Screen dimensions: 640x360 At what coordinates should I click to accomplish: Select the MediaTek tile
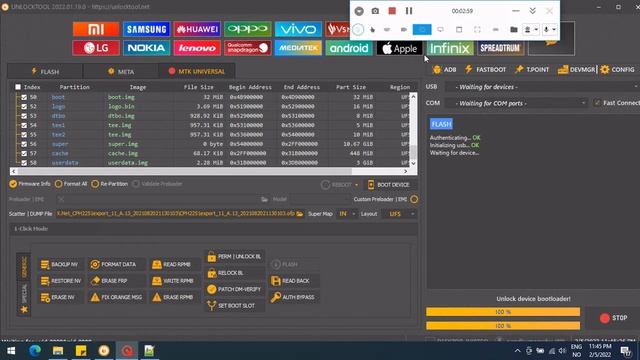click(x=298, y=48)
